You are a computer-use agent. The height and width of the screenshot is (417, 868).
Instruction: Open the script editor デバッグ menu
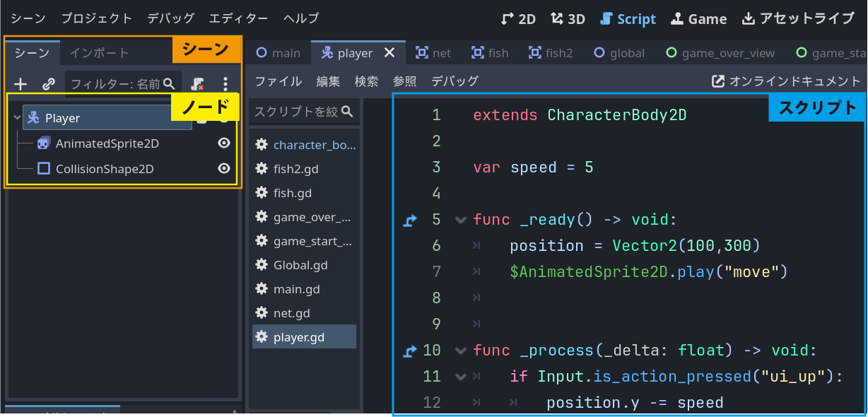coord(455,81)
